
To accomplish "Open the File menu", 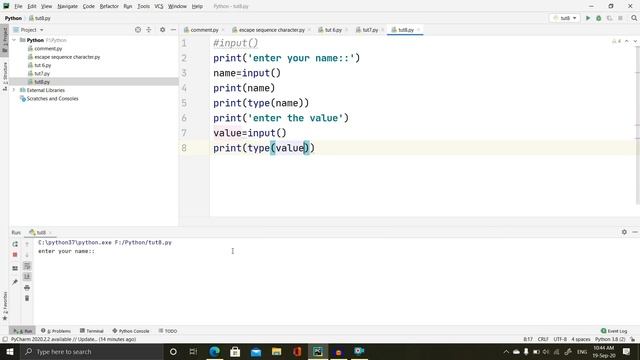I will [18, 6].
